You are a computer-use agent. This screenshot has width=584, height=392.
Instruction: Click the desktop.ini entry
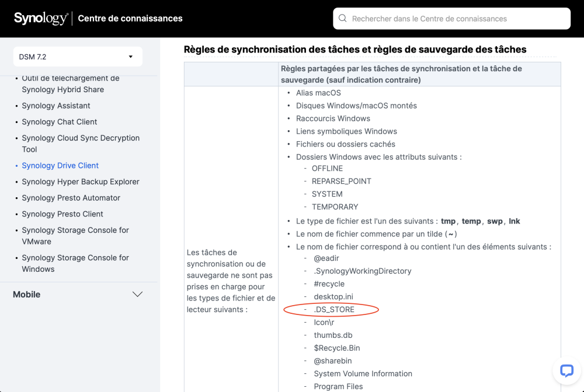pyautogui.click(x=333, y=297)
